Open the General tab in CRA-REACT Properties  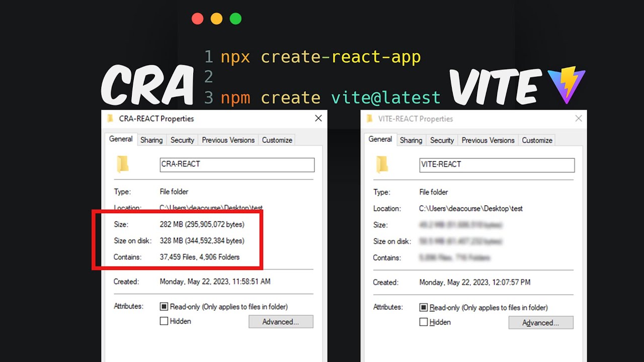[121, 139]
